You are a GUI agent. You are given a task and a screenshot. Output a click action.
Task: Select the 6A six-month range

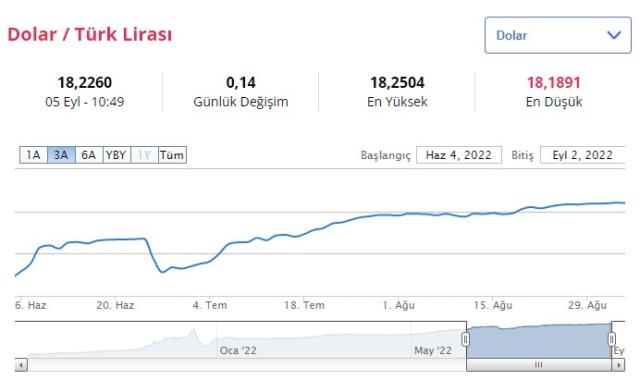click(89, 155)
